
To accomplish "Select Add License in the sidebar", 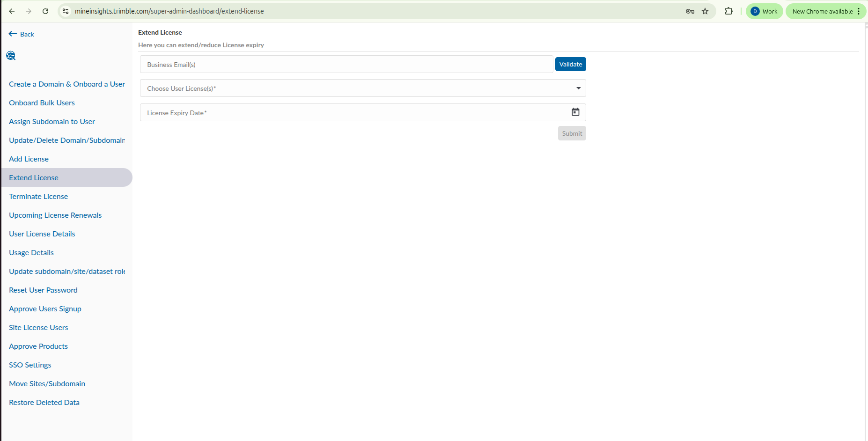I will 29,159.
